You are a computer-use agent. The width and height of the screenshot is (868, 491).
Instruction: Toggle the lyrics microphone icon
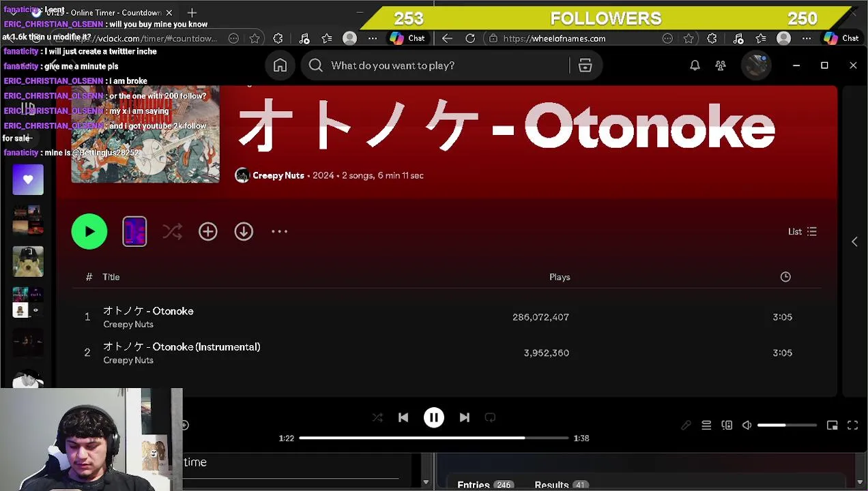point(686,426)
